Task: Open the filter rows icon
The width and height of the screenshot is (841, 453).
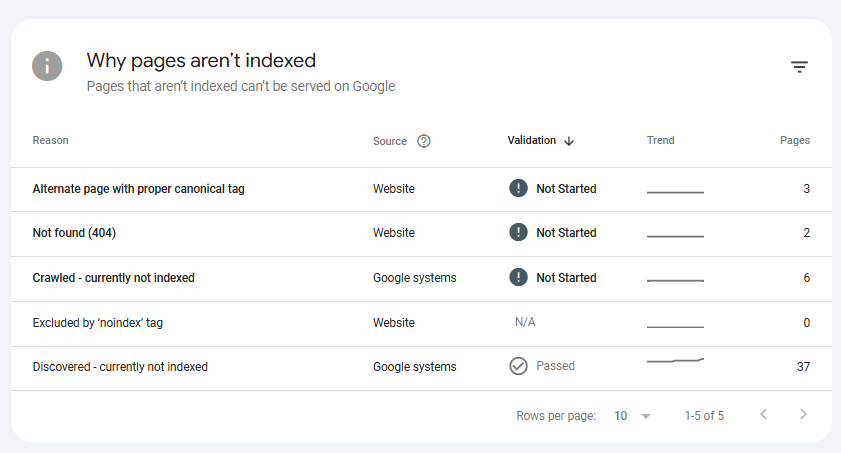Action: pyautogui.click(x=799, y=66)
